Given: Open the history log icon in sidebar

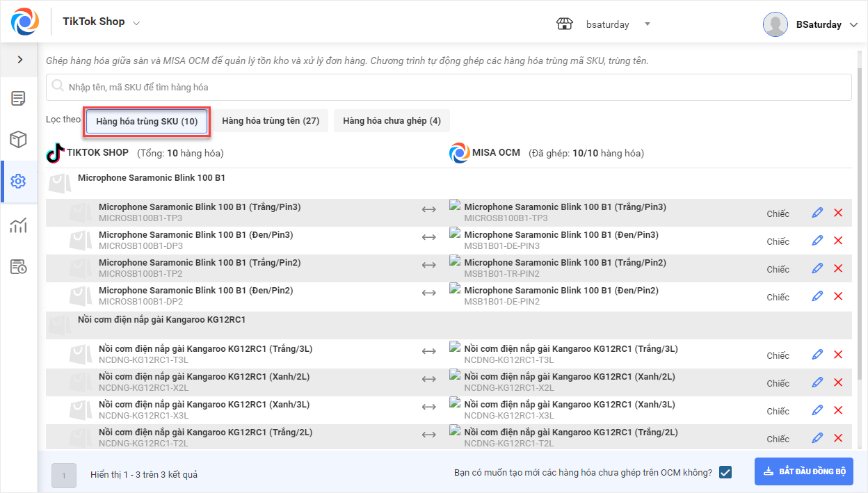Looking at the screenshot, I should [19, 266].
